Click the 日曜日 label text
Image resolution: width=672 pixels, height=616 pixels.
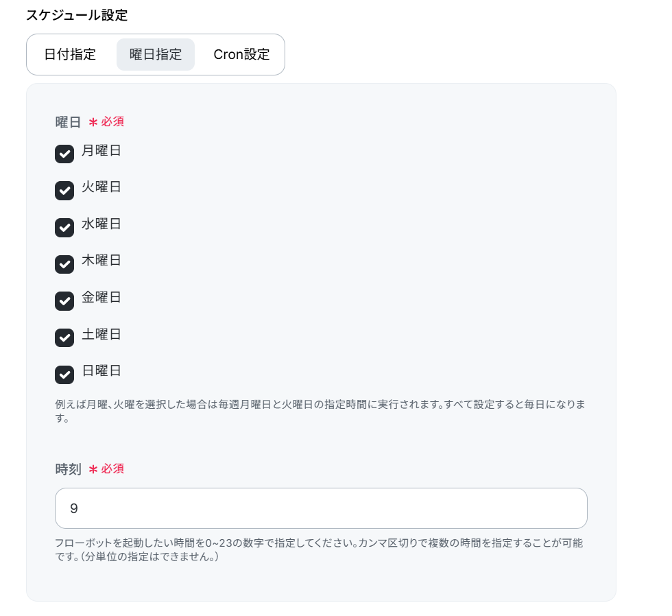[101, 370]
